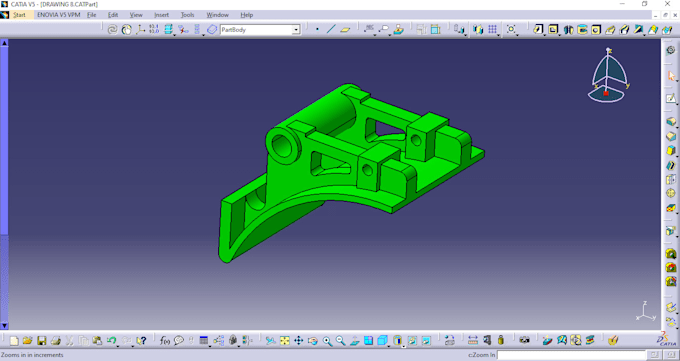Image resolution: width=680 pixels, height=361 pixels.
Task: Apply Draft Angle from right toolbar
Action: pos(671,151)
